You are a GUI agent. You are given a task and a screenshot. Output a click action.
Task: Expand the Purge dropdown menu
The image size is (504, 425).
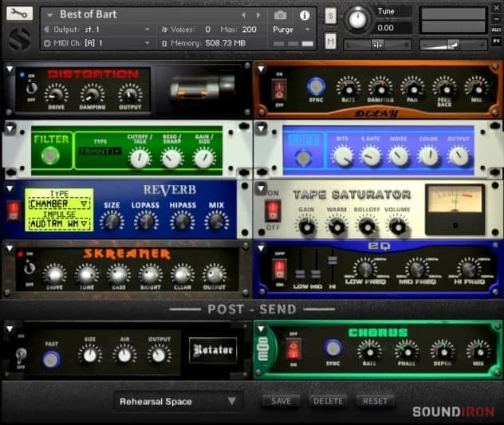(289, 29)
